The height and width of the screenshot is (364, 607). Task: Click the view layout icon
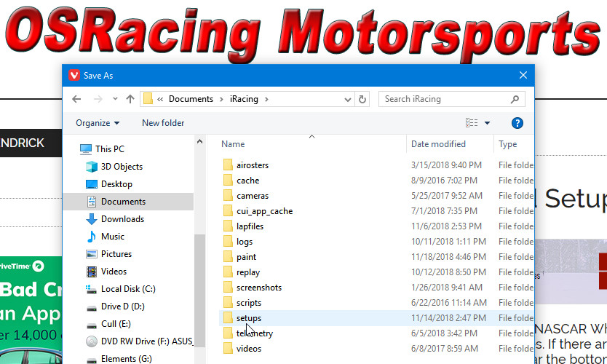tap(472, 123)
